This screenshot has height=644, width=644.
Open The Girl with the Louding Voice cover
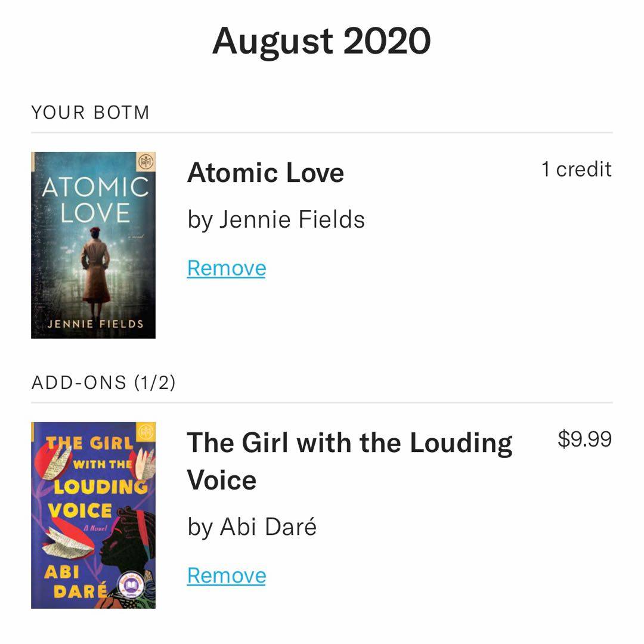93,515
